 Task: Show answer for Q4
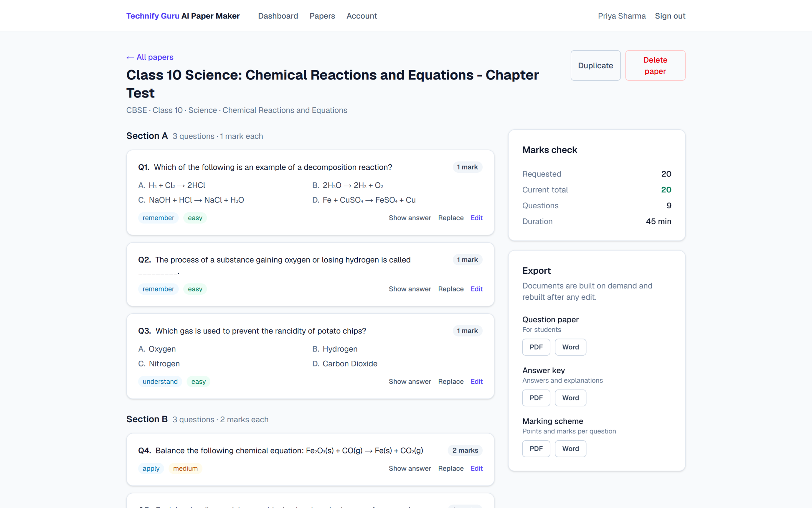coord(410,468)
